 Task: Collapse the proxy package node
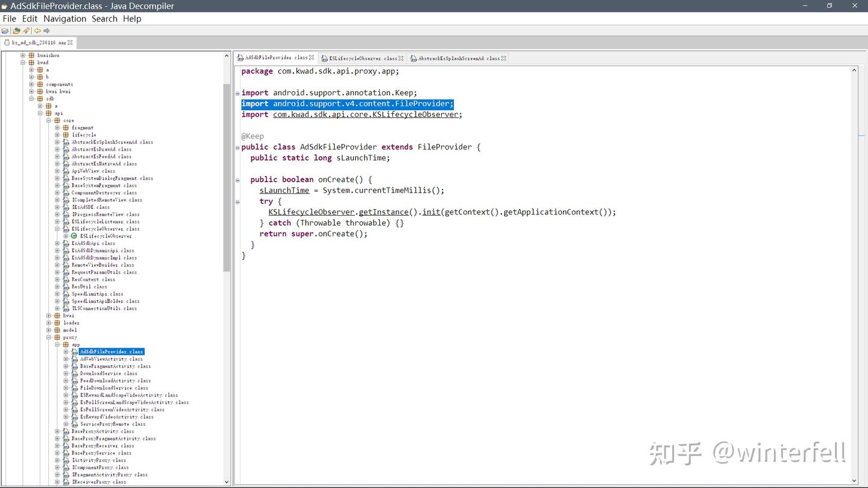tap(49, 337)
